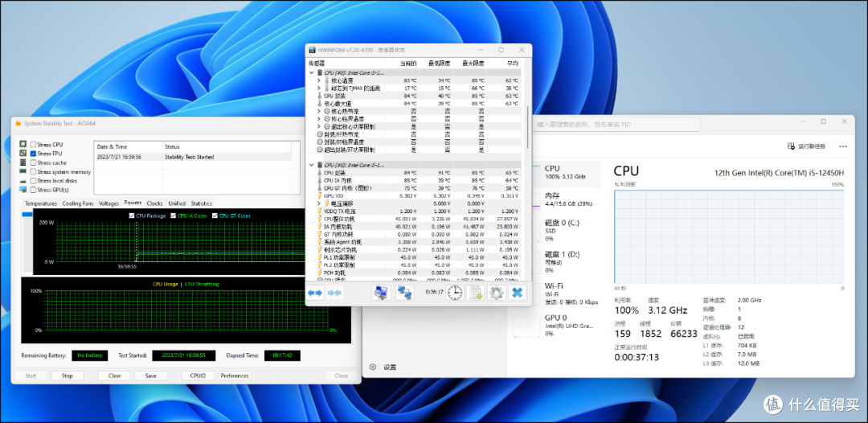Click the chip icon beside Stress CPU

click(23, 145)
